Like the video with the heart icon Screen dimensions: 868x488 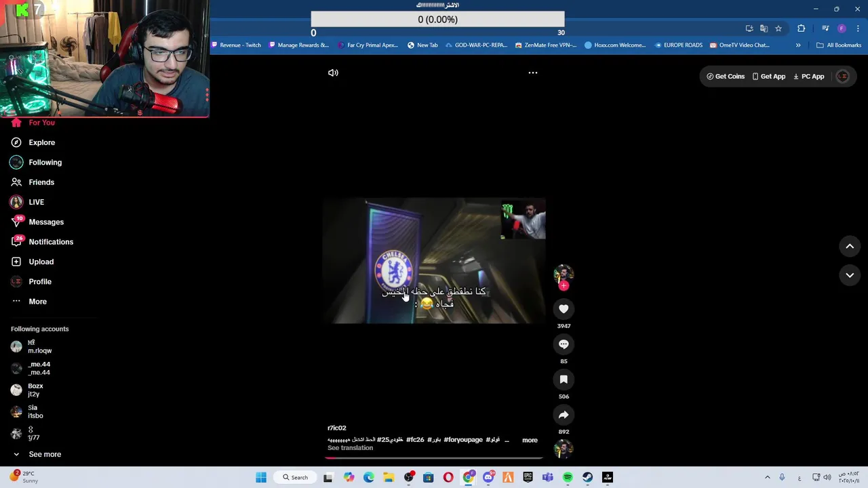[564, 309]
